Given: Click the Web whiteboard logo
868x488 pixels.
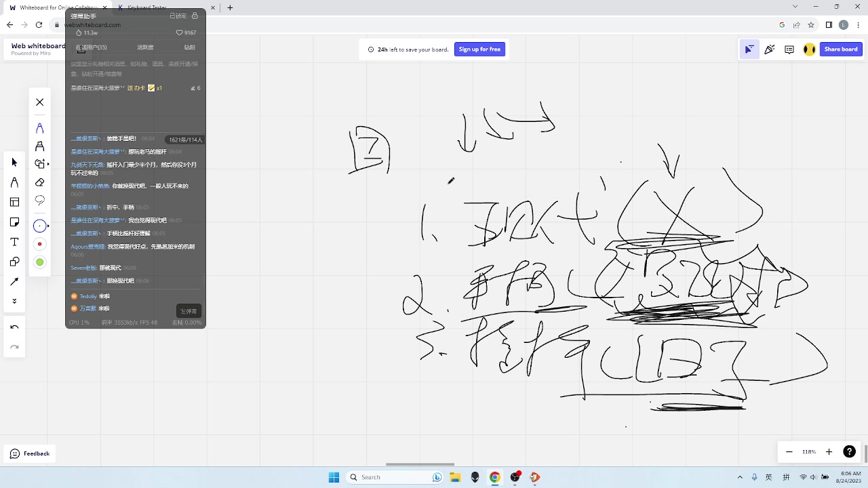Looking at the screenshot, I should 38,49.
